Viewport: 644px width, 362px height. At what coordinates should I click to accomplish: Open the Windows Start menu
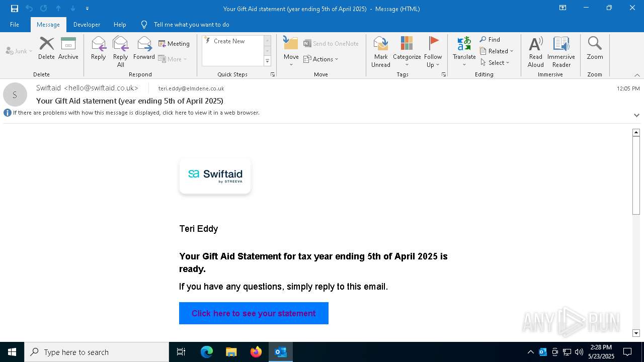tap(12, 352)
